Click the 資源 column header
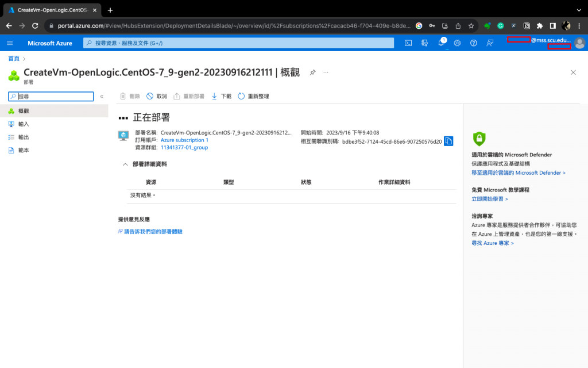This screenshot has width=588, height=368. pos(151,182)
